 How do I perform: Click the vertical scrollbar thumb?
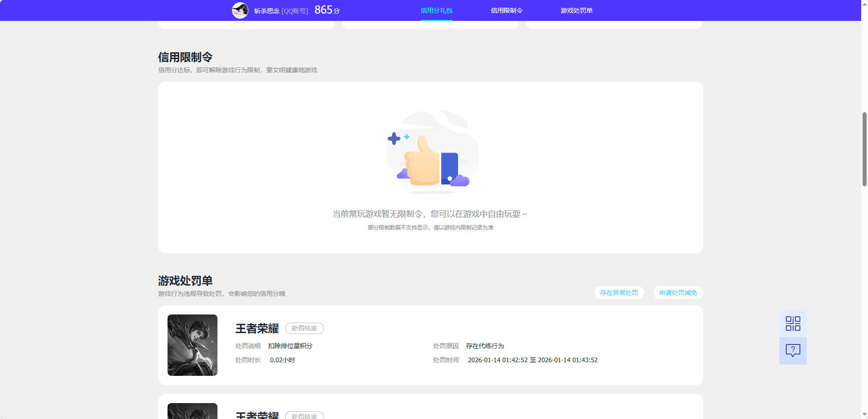(x=864, y=149)
